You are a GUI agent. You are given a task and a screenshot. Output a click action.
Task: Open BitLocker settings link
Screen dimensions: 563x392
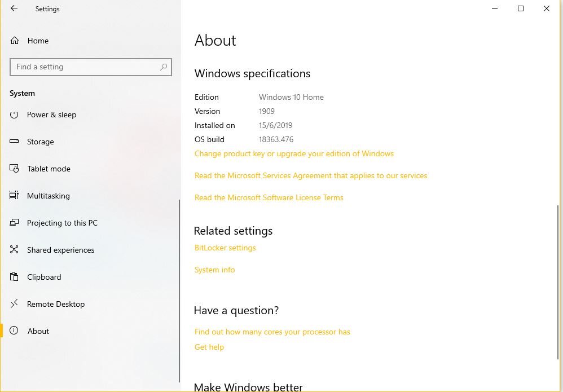225,248
